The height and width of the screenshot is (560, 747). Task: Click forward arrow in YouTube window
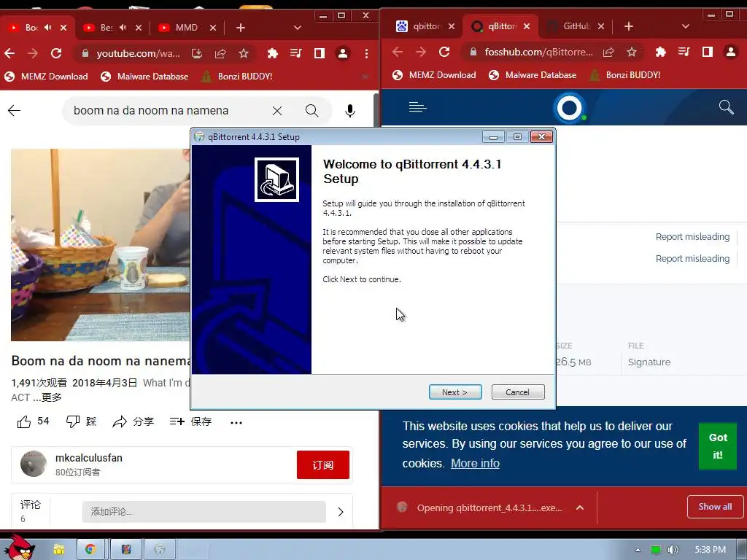click(33, 53)
